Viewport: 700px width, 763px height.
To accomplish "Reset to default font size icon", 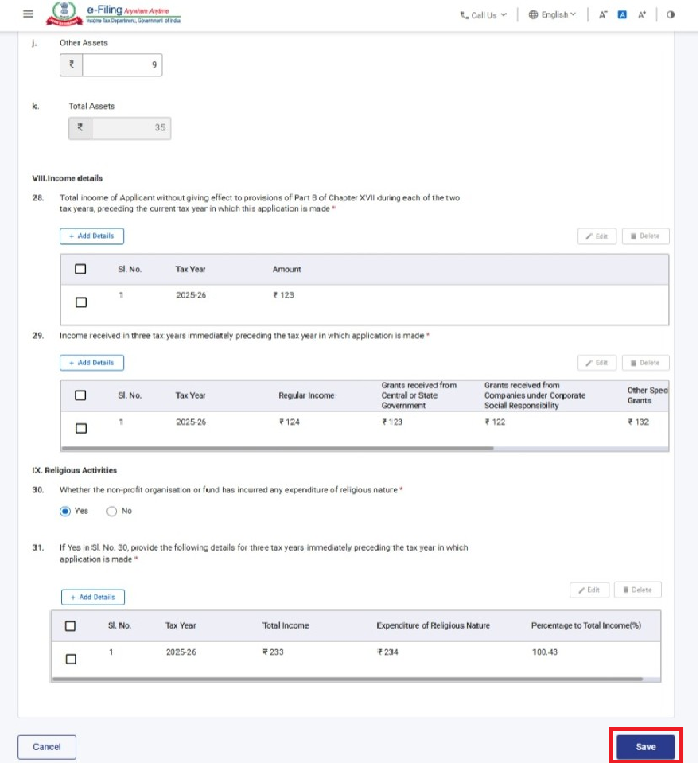I will (x=623, y=14).
